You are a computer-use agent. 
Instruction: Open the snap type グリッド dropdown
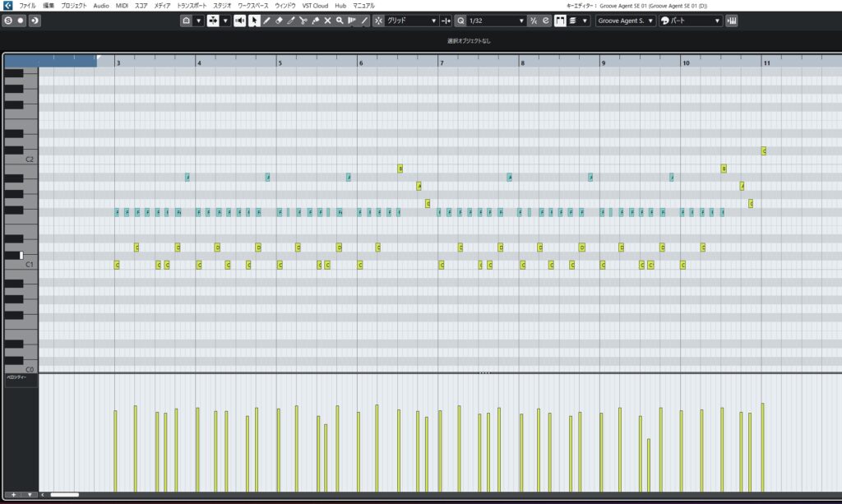point(411,21)
